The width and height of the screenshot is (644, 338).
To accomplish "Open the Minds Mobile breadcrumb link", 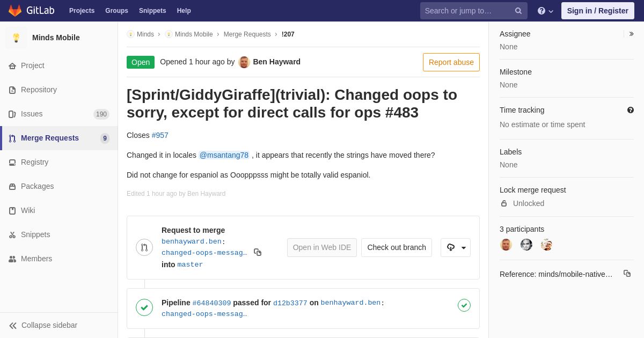I will point(194,34).
